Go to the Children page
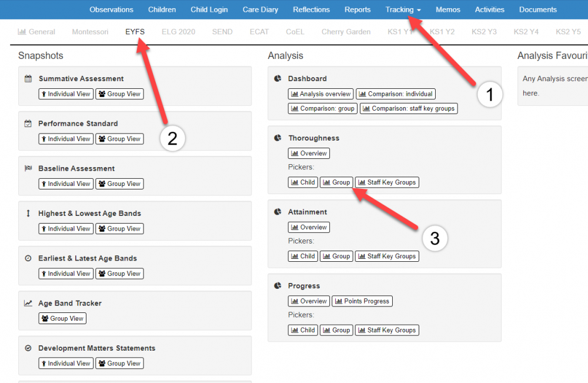 162,10
